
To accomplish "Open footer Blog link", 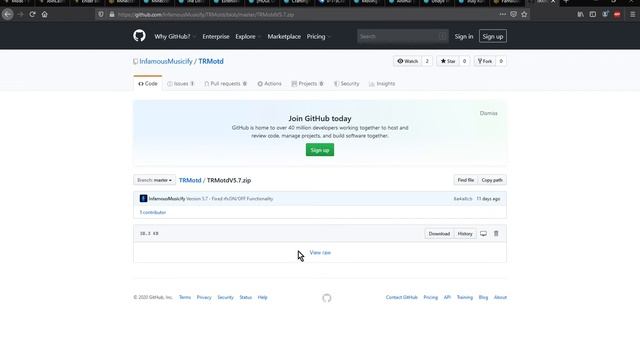I will point(483,297).
